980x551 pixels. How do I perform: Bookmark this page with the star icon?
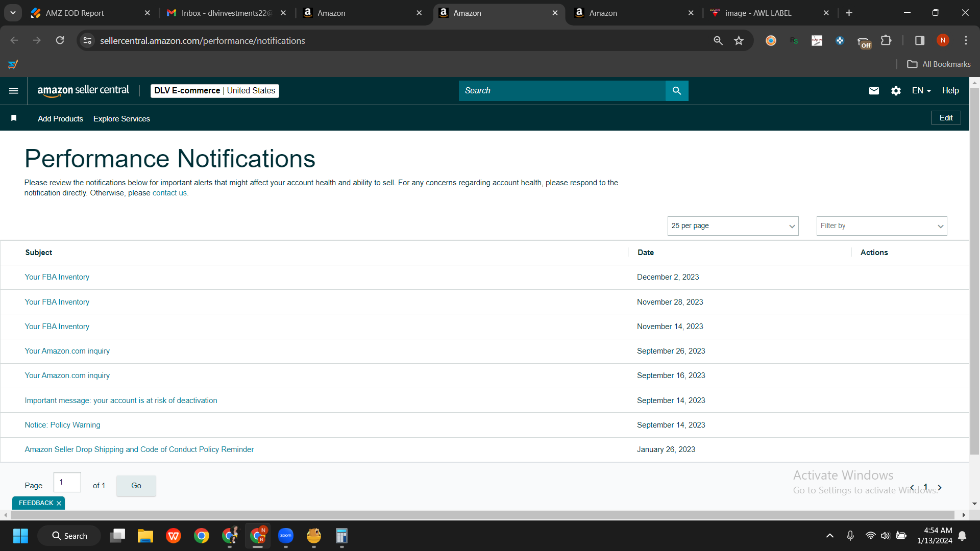pyautogui.click(x=739, y=40)
